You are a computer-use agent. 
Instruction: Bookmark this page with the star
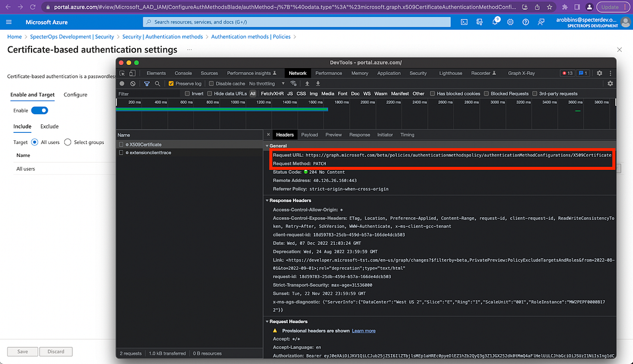click(550, 7)
